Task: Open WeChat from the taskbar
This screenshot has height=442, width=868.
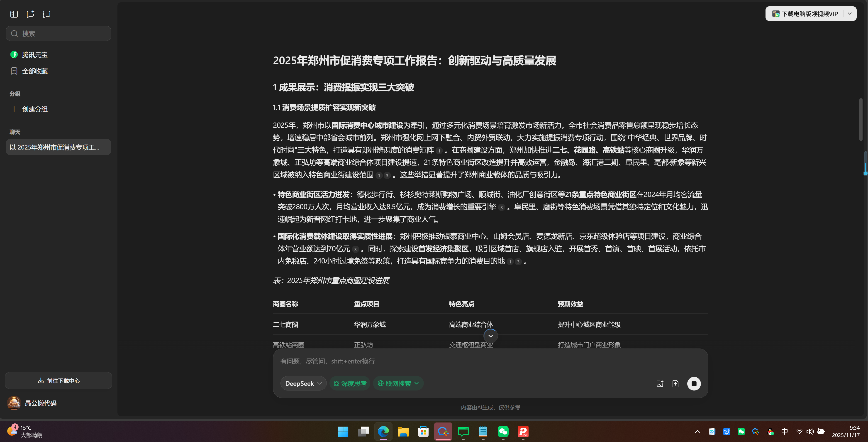Action: 503,432
